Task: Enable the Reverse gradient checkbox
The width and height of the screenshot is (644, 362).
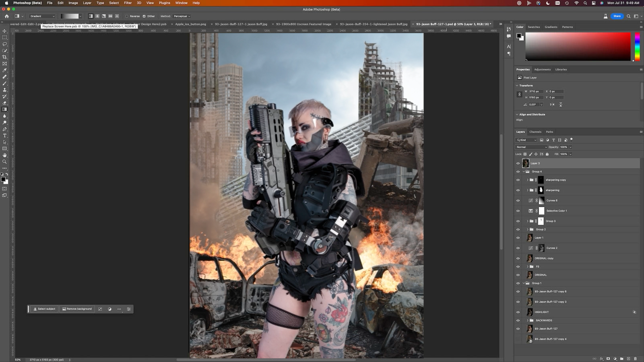Action: coord(127,16)
